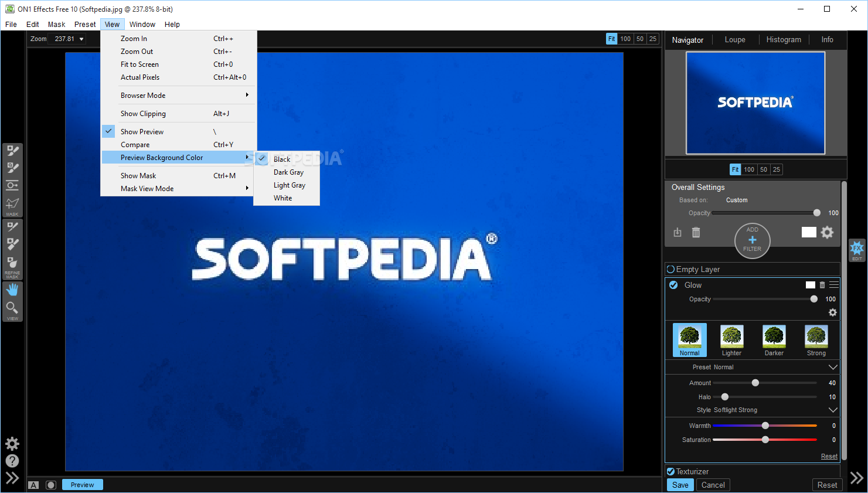This screenshot has height=493, width=868.
Task: Select the Masking Bug gradient tool
Action: pyautogui.click(x=12, y=186)
